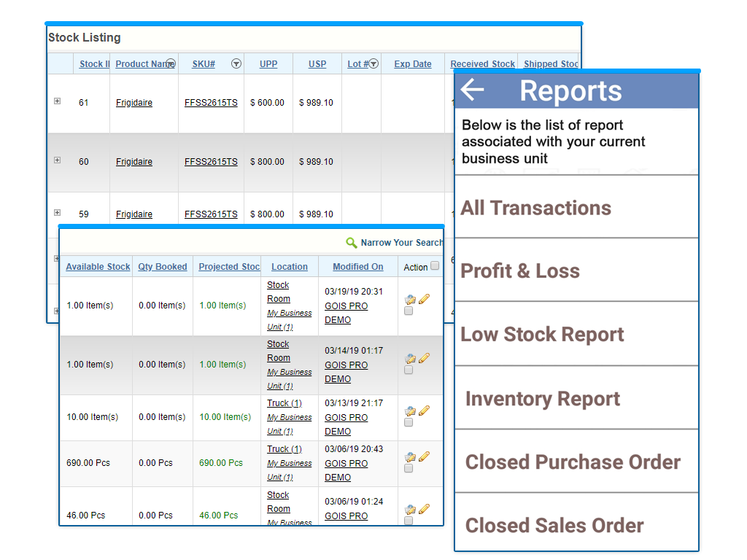Check the box for 03/14/19 01:17 row
This screenshot has width=747, height=560.
pos(409,370)
